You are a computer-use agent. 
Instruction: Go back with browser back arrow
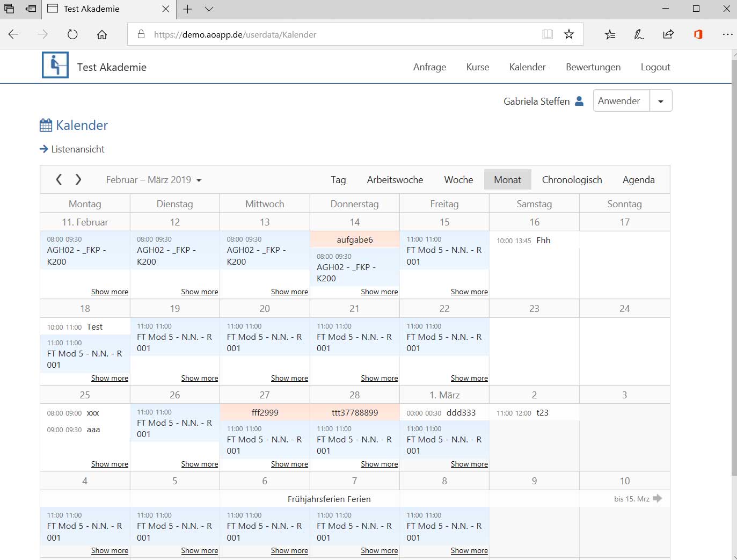click(13, 34)
